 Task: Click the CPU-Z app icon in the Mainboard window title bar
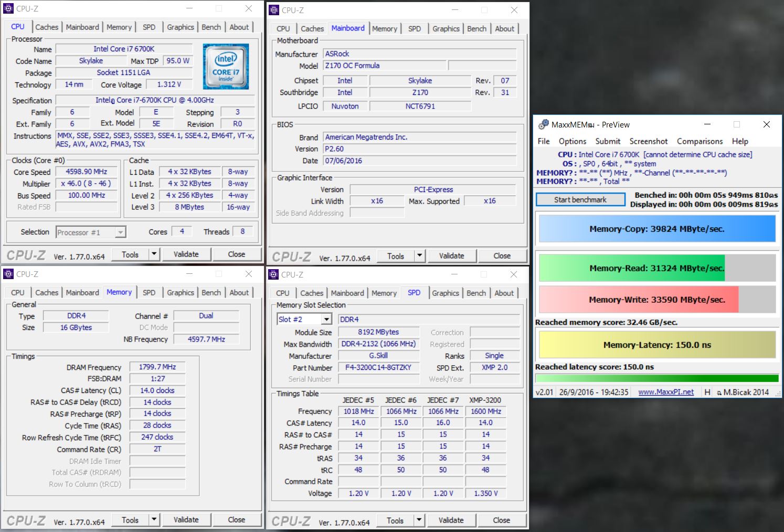pyautogui.click(x=274, y=10)
